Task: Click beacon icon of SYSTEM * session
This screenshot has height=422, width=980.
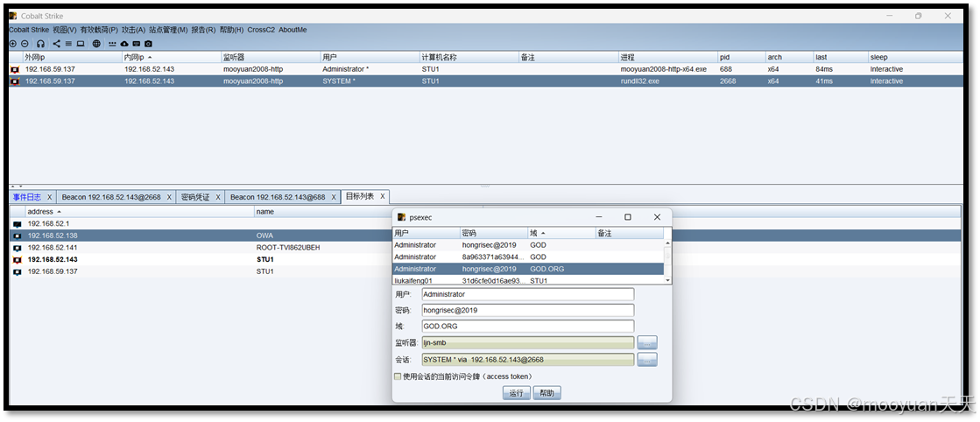Action: (x=15, y=81)
